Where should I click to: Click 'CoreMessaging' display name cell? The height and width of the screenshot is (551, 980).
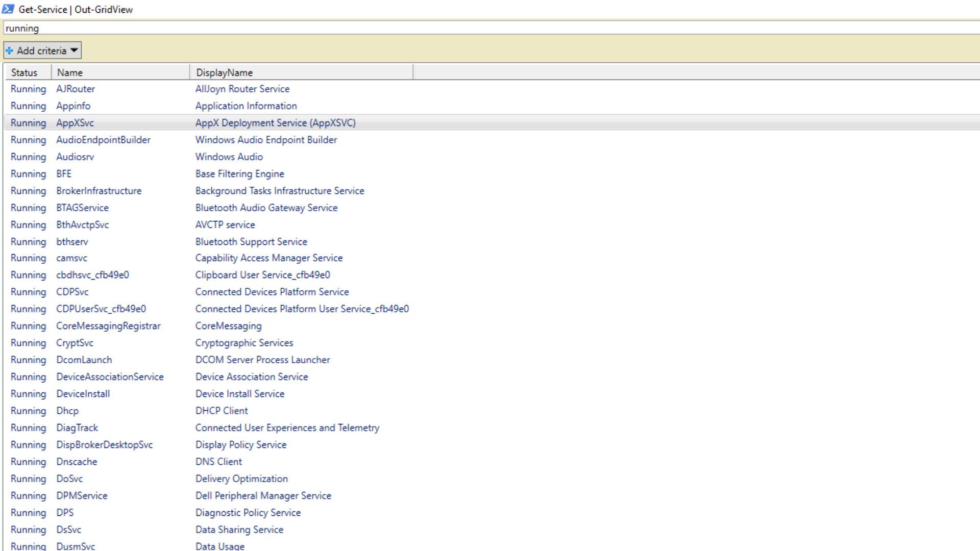(229, 326)
